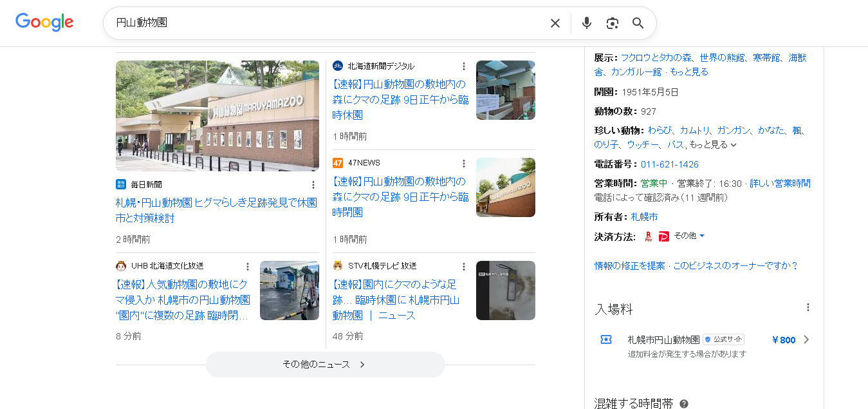Click the Google logo
The image size is (868, 409).
pos(44,23)
